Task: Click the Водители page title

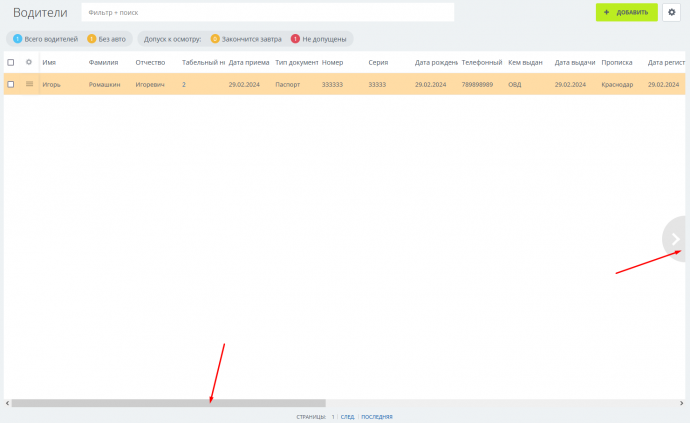Action: click(40, 13)
